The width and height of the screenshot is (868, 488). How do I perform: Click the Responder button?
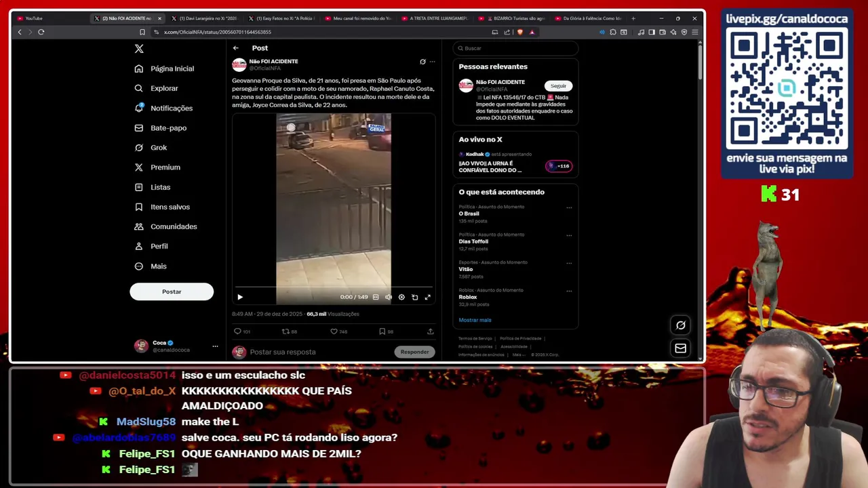pyautogui.click(x=414, y=352)
